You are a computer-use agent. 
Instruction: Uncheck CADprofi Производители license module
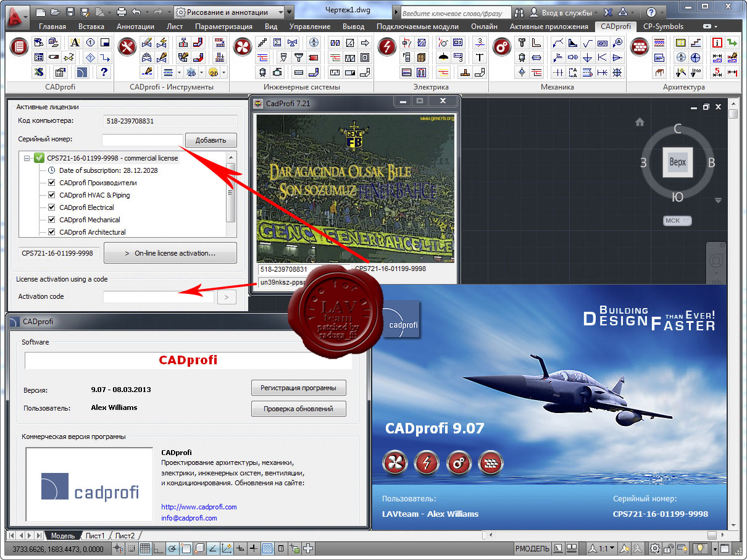click(52, 183)
